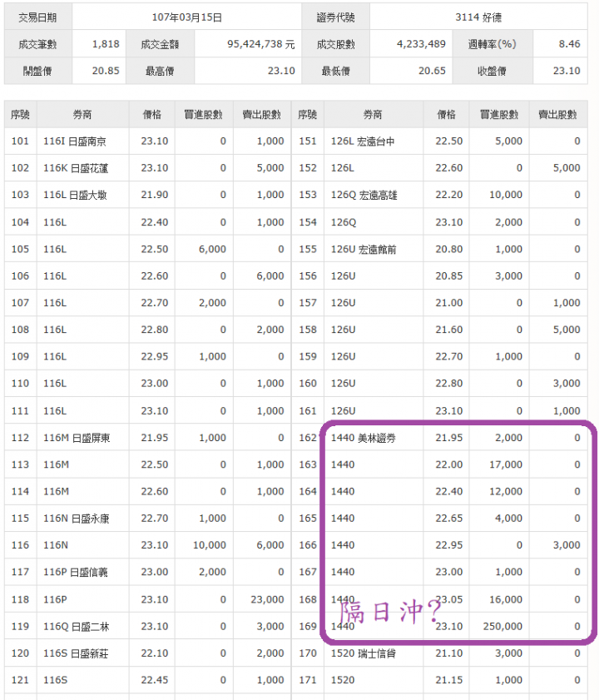Click broker 116M 日盛屏東 in row 112
The width and height of the screenshot is (599, 700).
77,438
